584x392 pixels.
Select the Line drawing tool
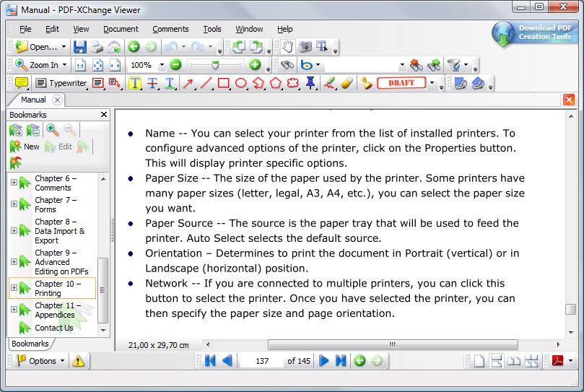206,83
